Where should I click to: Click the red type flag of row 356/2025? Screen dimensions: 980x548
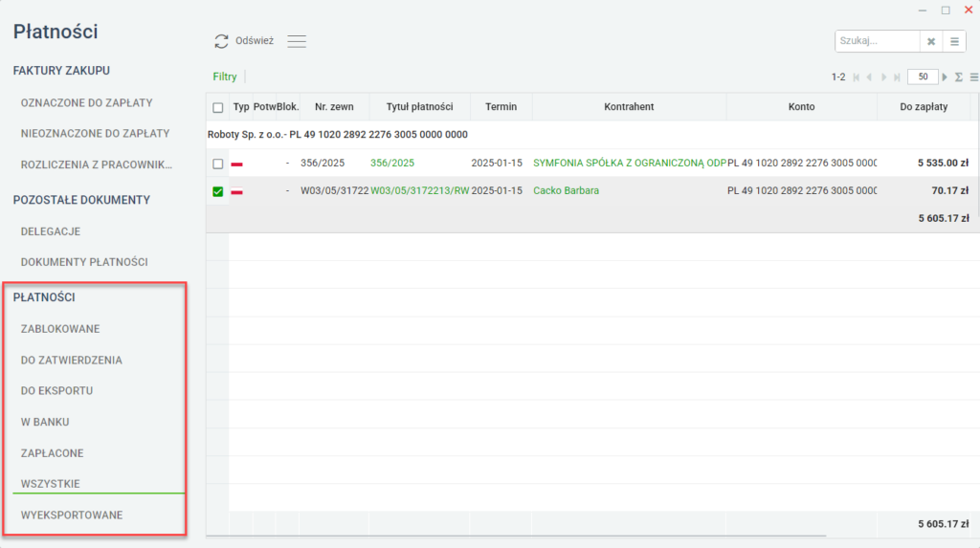point(237,164)
